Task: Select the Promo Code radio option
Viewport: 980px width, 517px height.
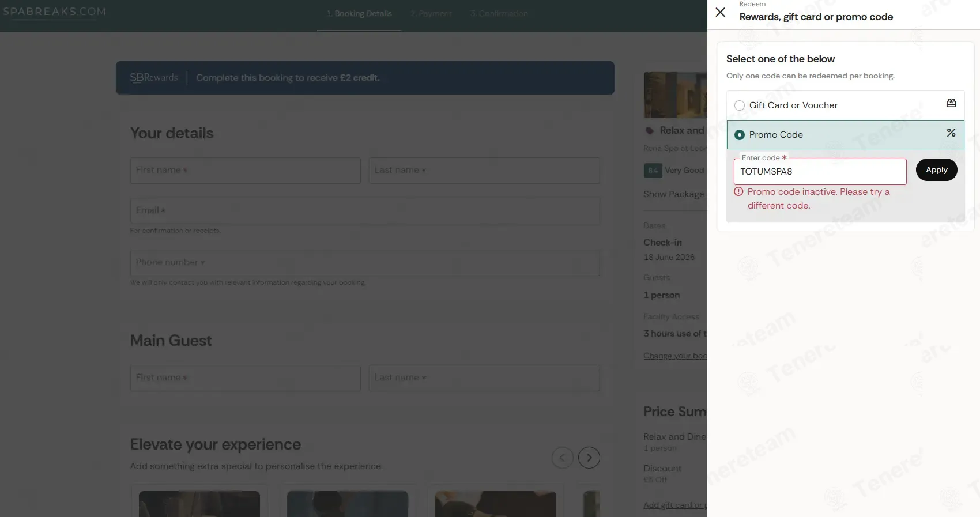Action: [x=740, y=135]
